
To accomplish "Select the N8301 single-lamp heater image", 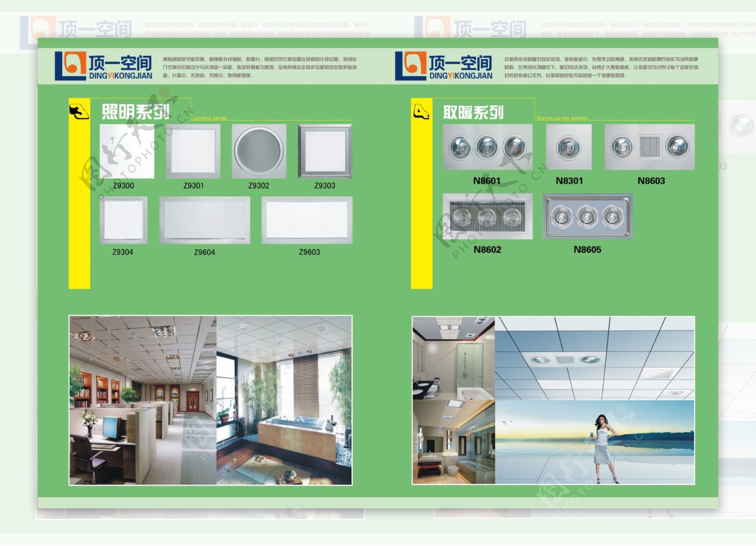I will point(569,147).
